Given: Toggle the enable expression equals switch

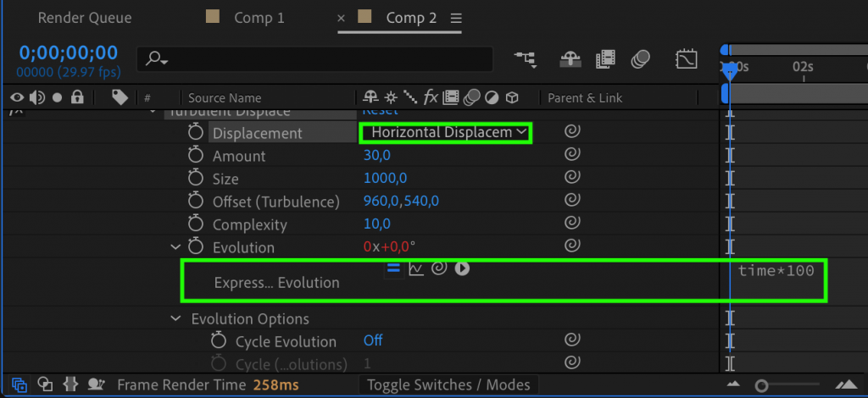Looking at the screenshot, I should [393, 268].
